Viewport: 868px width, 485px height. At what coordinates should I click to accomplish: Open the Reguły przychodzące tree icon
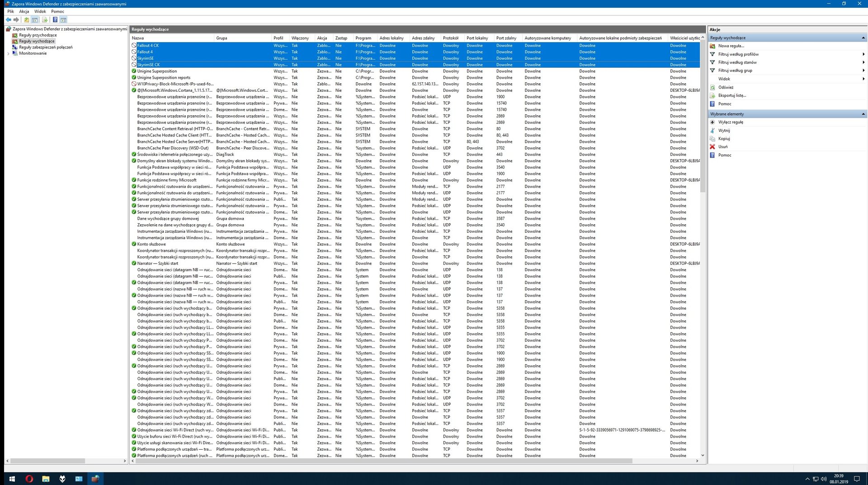[15, 35]
